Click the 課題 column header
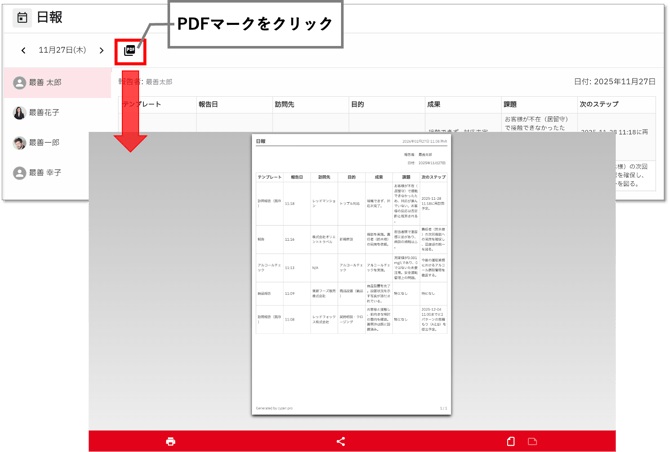Viewport: 670px width, 452px height. (510, 104)
